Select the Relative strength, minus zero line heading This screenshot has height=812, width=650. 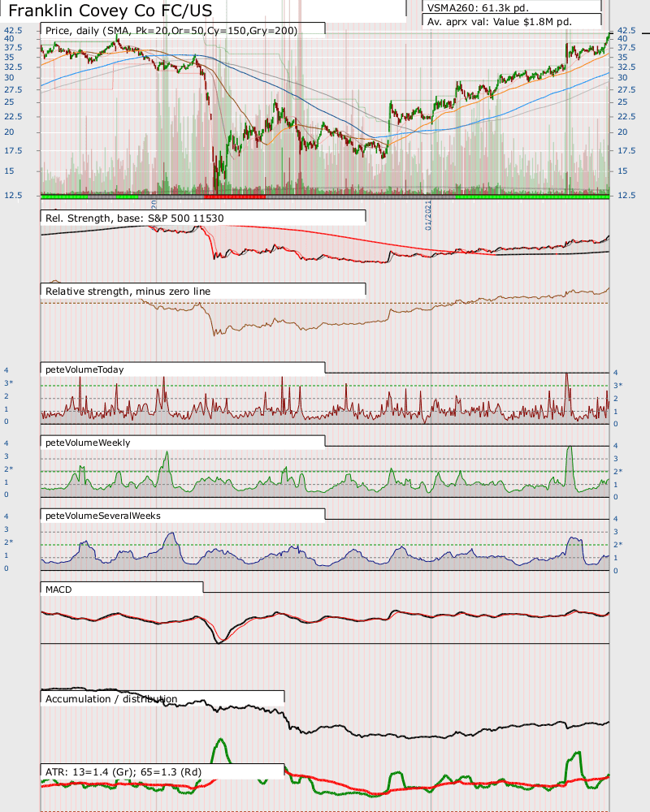(x=128, y=291)
